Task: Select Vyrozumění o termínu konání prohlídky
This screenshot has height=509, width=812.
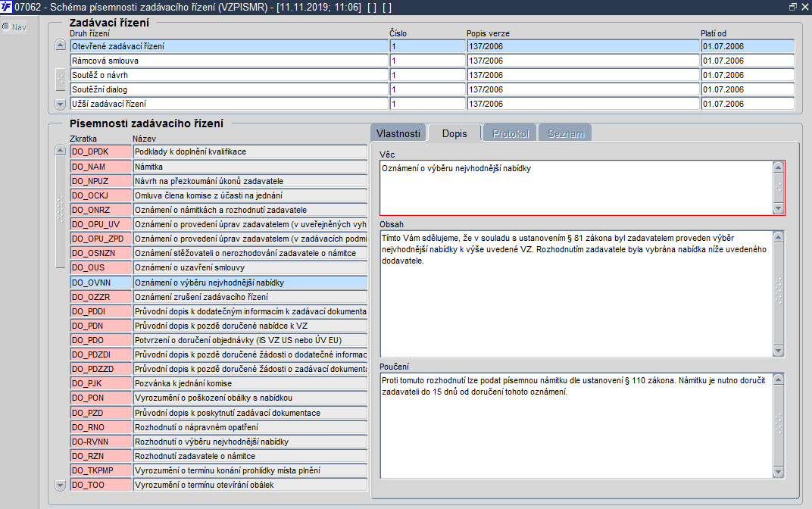Action: [250, 470]
